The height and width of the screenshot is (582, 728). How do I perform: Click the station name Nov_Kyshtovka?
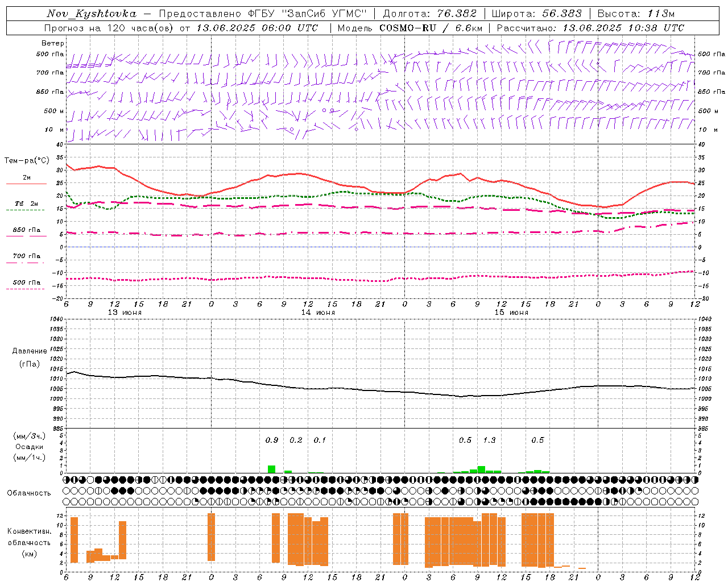pos(91,14)
